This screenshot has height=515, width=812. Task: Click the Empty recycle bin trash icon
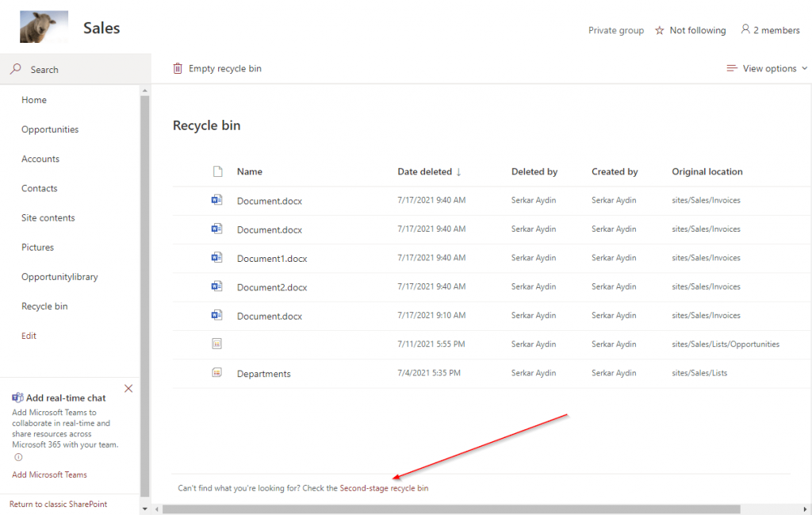pyautogui.click(x=178, y=68)
